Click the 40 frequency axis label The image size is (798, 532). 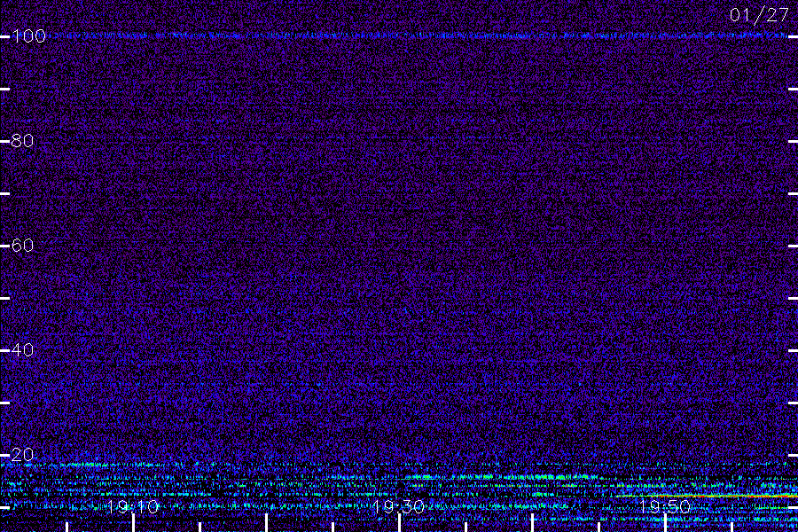[x=22, y=350]
